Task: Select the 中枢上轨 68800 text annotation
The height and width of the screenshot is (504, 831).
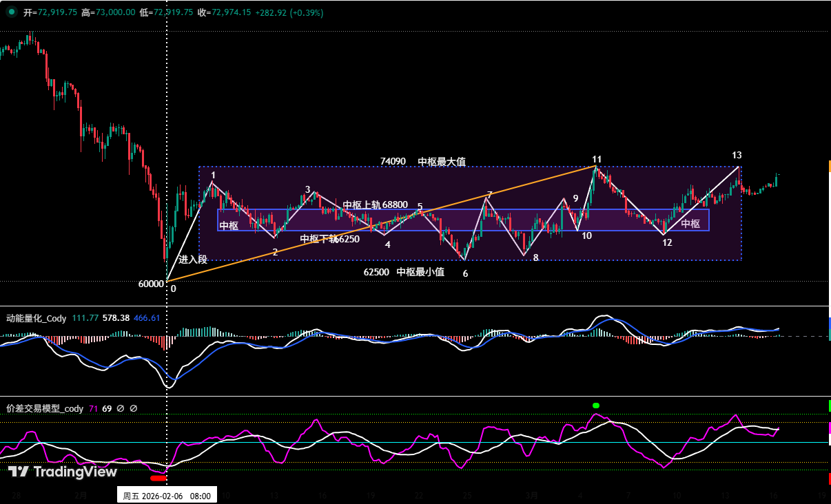Action: [x=375, y=205]
